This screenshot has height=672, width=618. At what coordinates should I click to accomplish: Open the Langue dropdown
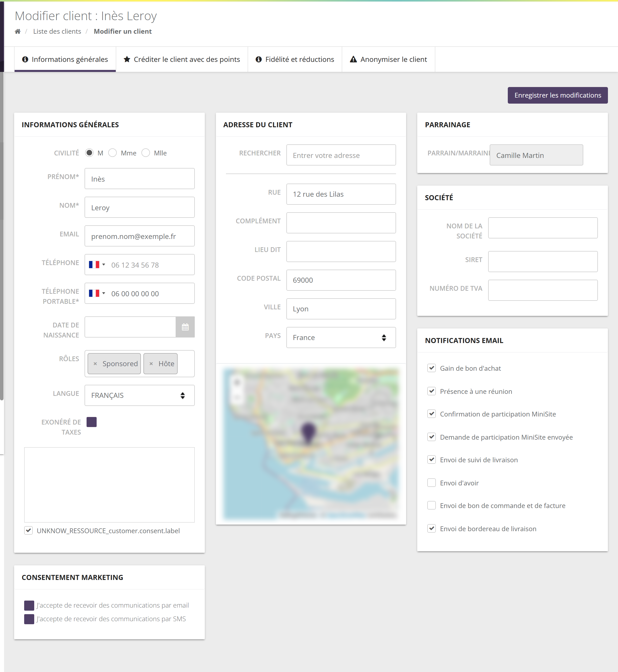[139, 395]
